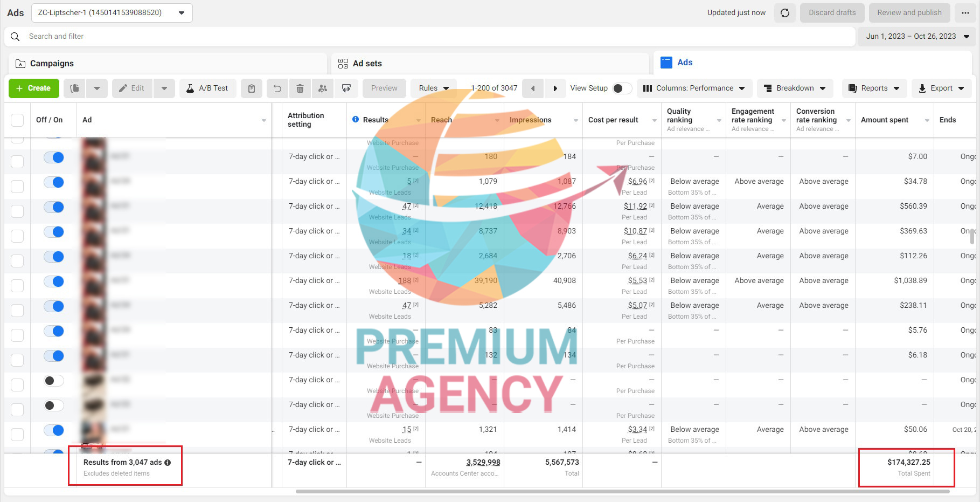This screenshot has width=980, height=502.
Task: Click the Search and filter field
Action: [x=430, y=37]
